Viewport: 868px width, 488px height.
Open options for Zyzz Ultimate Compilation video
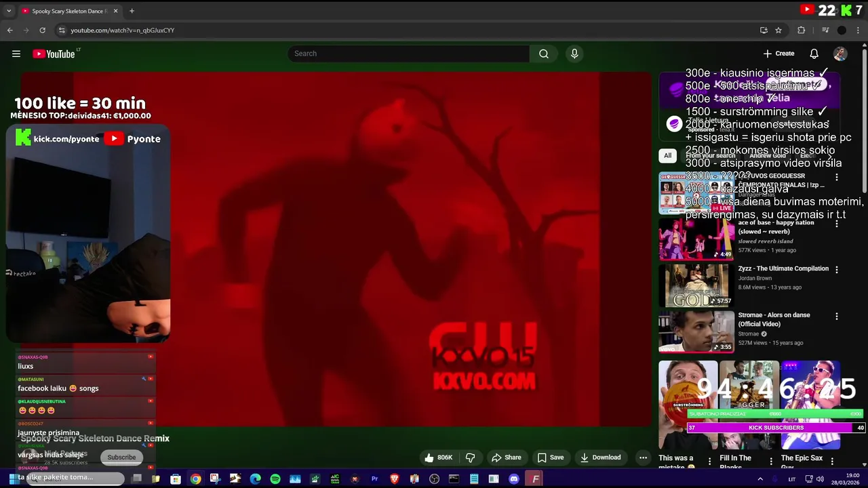837,269
